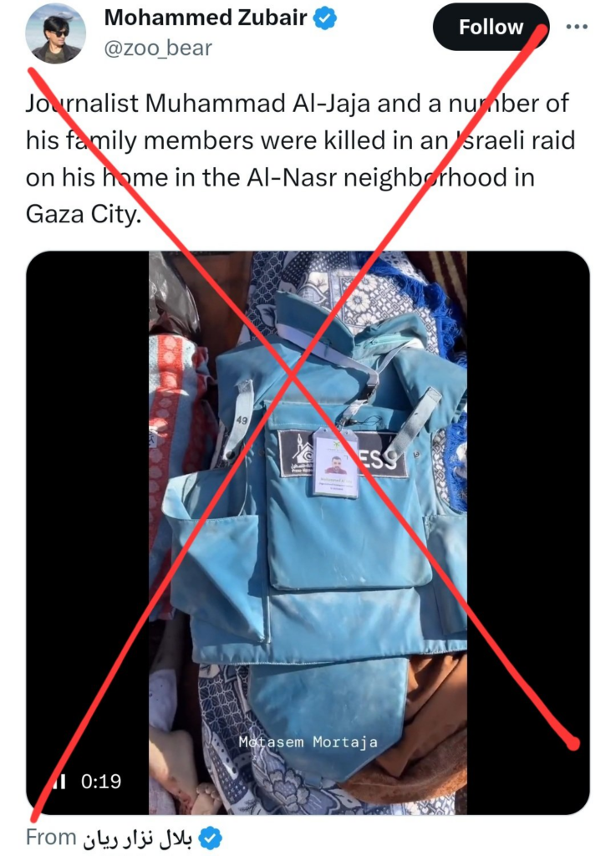Image resolution: width=616 pixels, height=856 pixels.
Task: Click the 49 label on vest strap
Action: [242, 420]
